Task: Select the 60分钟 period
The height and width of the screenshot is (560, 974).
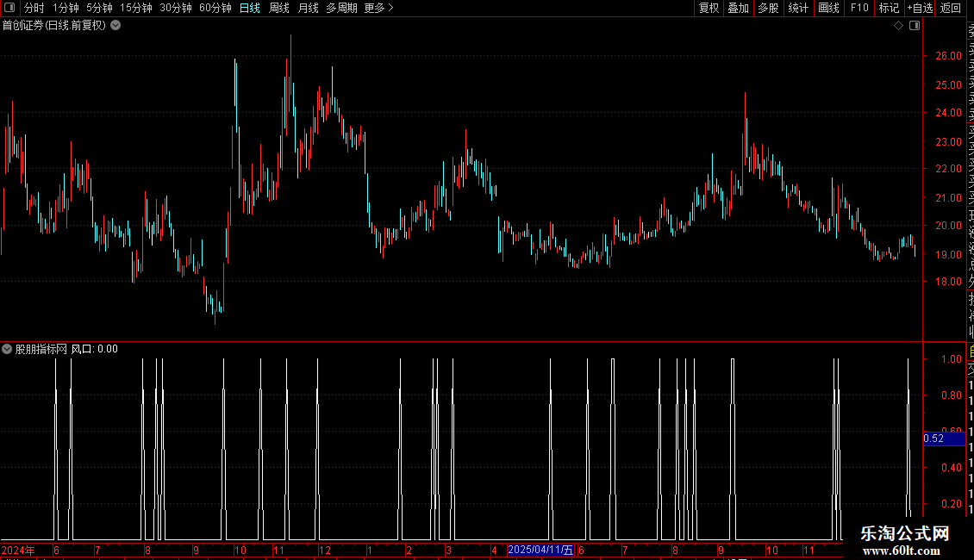Action: tap(215, 8)
